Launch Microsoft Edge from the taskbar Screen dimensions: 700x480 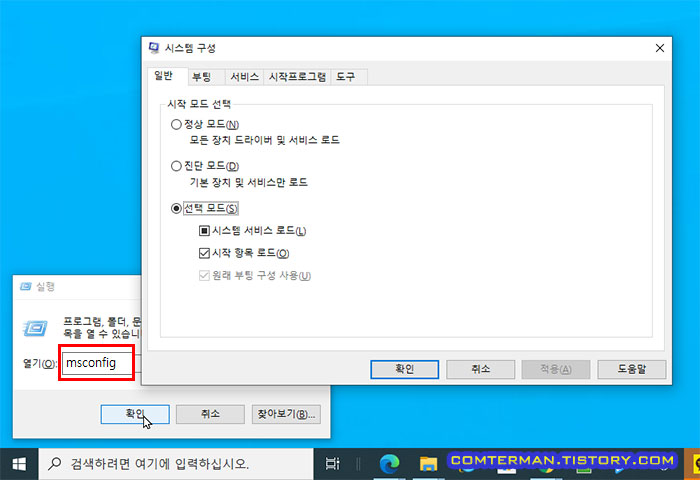click(x=389, y=464)
